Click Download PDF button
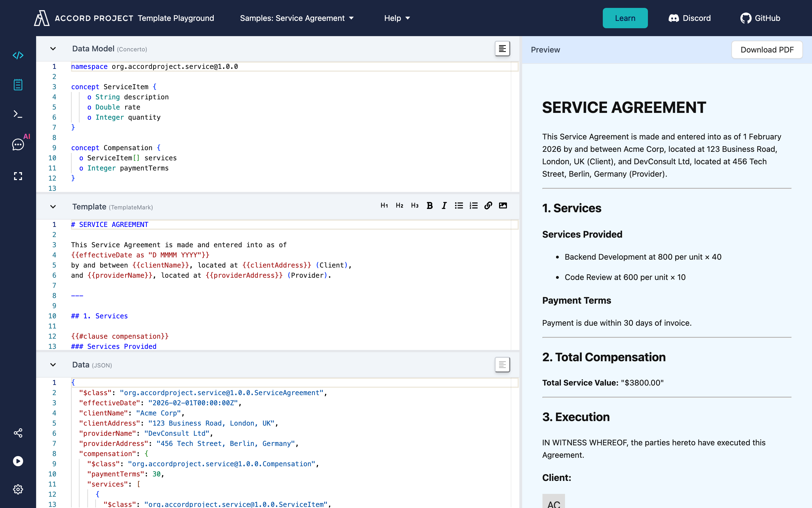The height and width of the screenshot is (508, 812). click(767, 50)
